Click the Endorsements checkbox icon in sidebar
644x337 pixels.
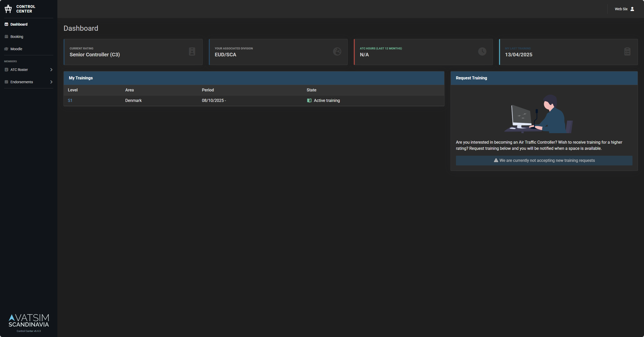click(6, 82)
